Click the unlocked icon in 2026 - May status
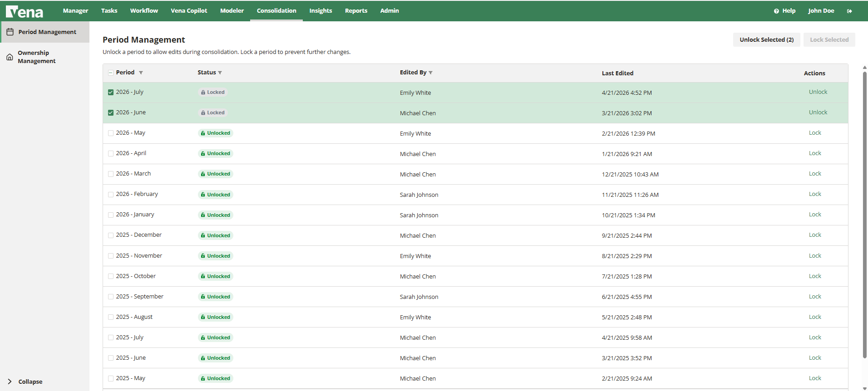 click(x=203, y=133)
